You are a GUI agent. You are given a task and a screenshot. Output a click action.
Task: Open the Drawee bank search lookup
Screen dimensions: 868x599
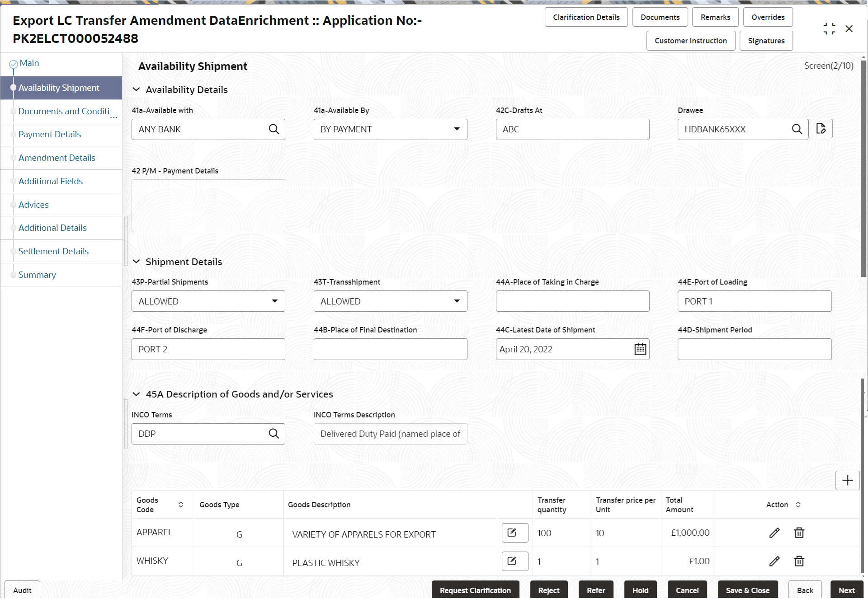(x=797, y=129)
